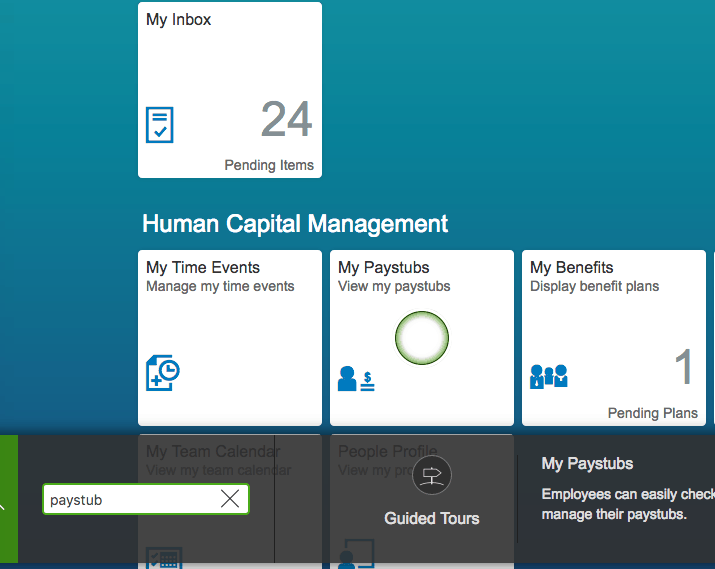
Task: Open the My Benefits tile
Action: click(614, 338)
